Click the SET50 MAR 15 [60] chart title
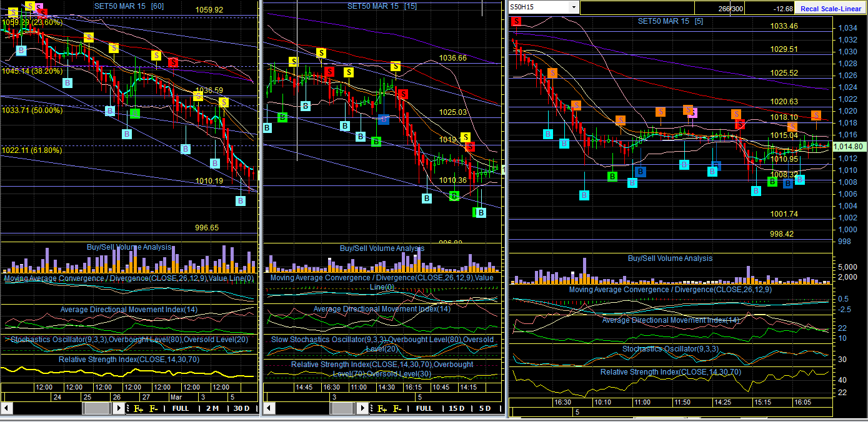868x422 pixels. click(x=129, y=6)
